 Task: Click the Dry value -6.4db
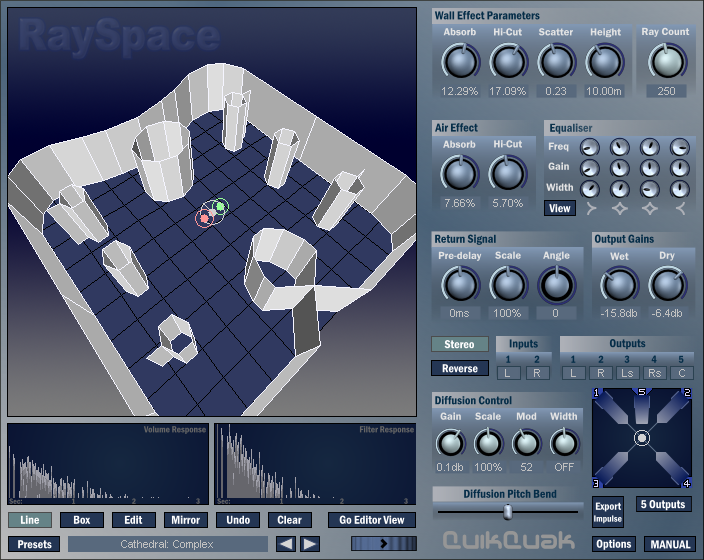(x=667, y=313)
